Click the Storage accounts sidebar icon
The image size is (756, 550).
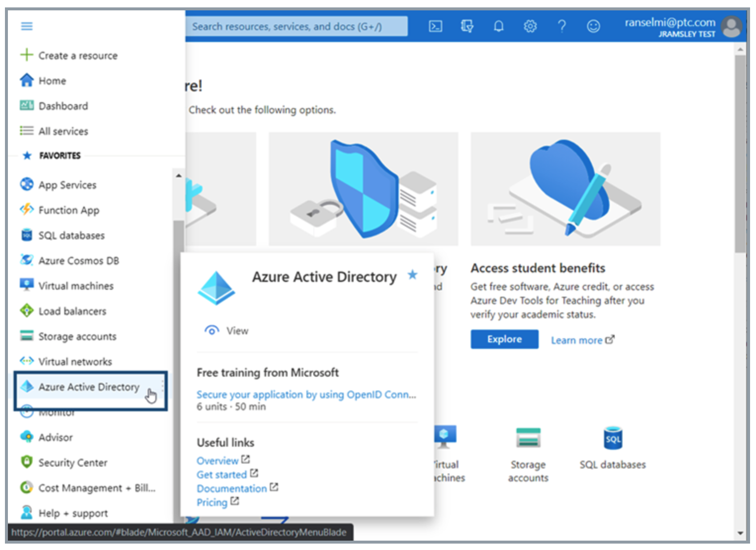pyautogui.click(x=27, y=336)
